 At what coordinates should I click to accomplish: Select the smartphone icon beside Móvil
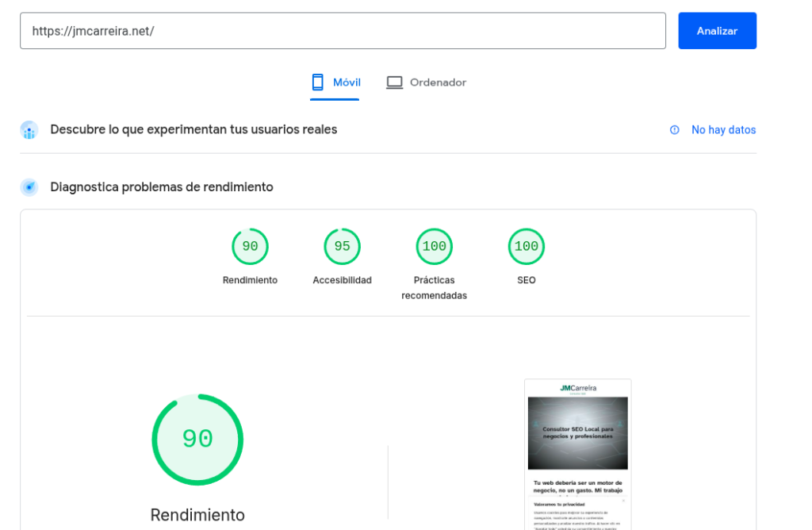318,82
